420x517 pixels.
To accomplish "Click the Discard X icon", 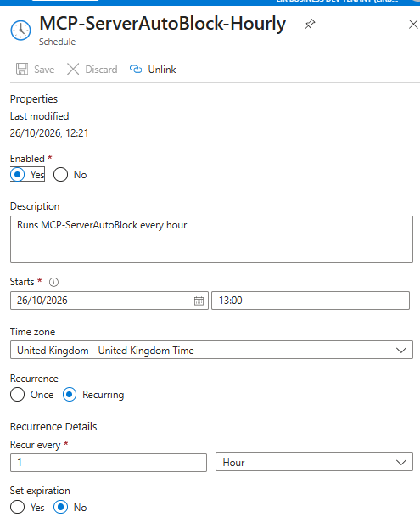I will (x=73, y=70).
